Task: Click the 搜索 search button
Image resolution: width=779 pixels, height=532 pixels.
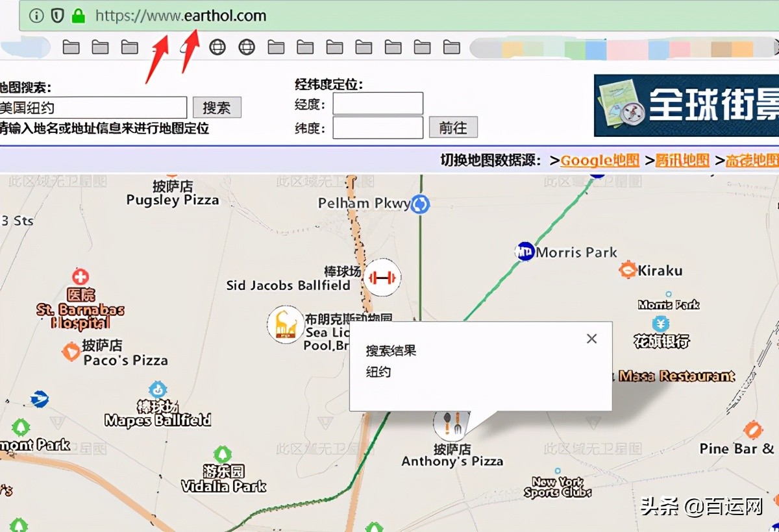Action: 217,107
